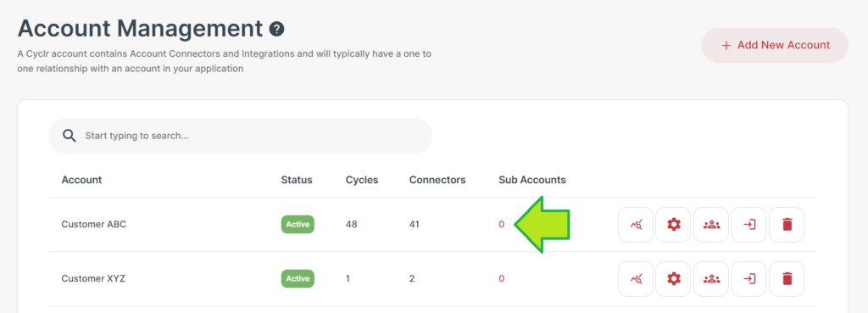Click the Connectors column header
Image resolution: width=868 pixels, height=313 pixels.
pyautogui.click(x=437, y=180)
